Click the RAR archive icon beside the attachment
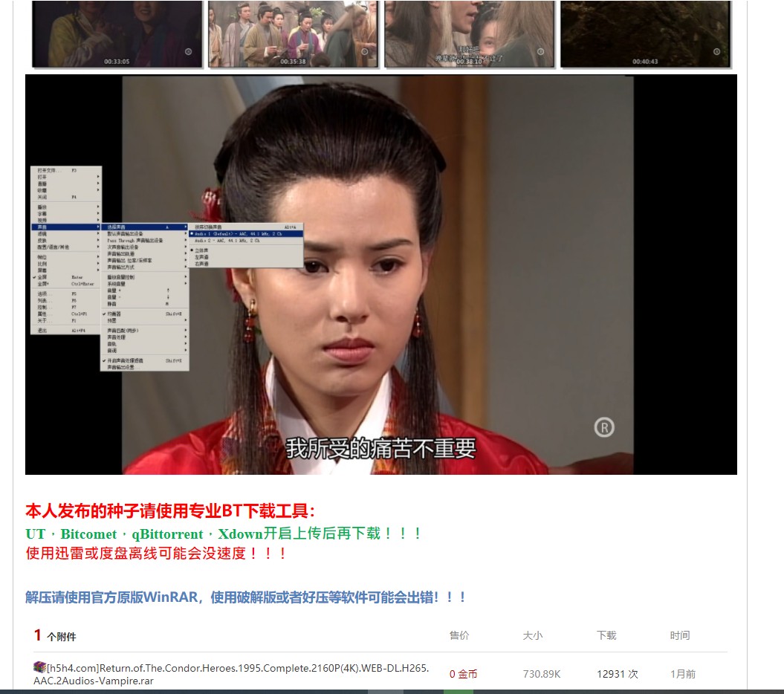The width and height of the screenshot is (784, 694). [x=39, y=667]
